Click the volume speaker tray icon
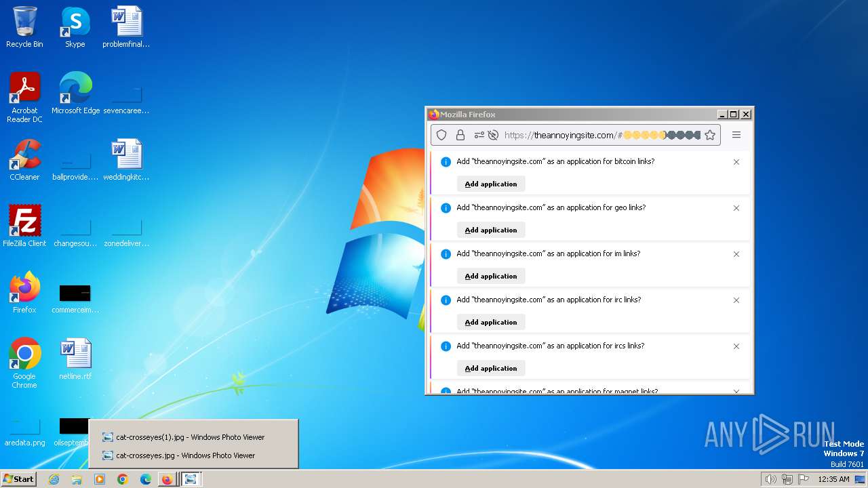The width and height of the screenshot is (868, 488). coord(770,479)
